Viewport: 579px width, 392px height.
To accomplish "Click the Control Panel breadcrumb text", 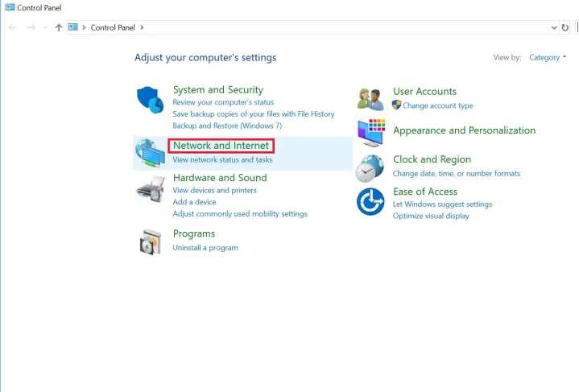I will coord(113,27).
